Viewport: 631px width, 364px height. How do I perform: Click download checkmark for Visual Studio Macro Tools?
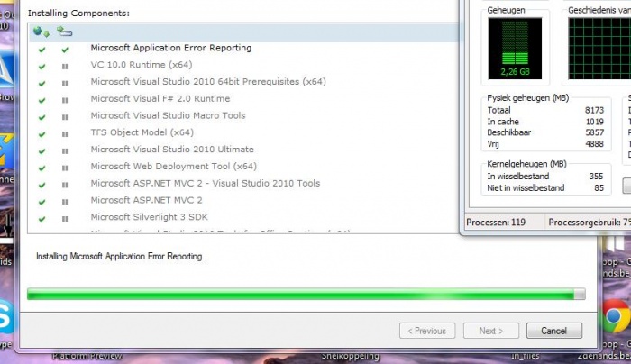pyautogui.click(x=41, y=117)
